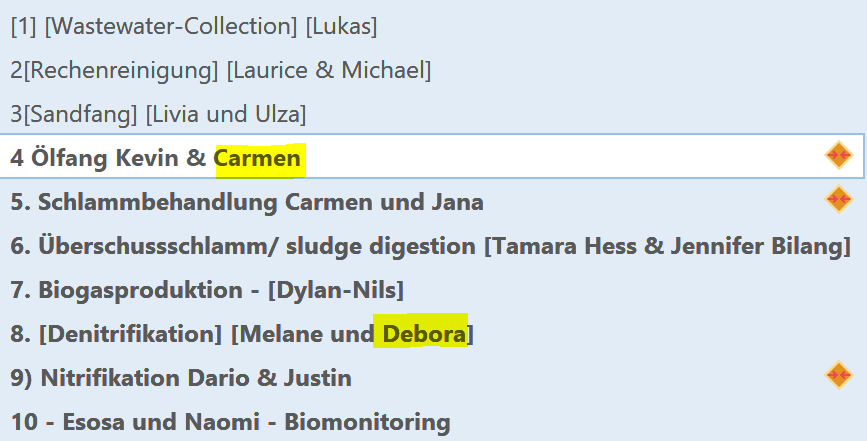This screenshot has width=867, height=441.
Task: Select the [Rechenreinigung] label in item 2
Action: click(x=119, y=71)
